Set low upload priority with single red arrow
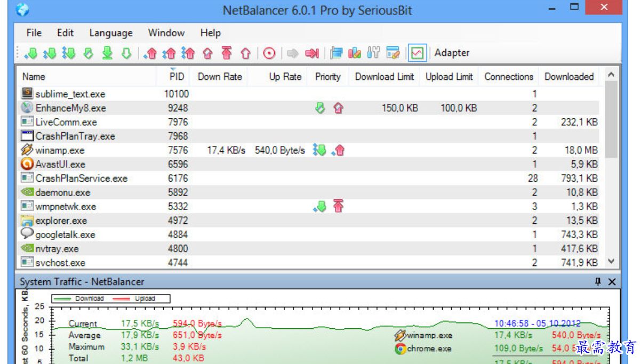This screenshot has height=364, width=641. (x=150, y=53)
